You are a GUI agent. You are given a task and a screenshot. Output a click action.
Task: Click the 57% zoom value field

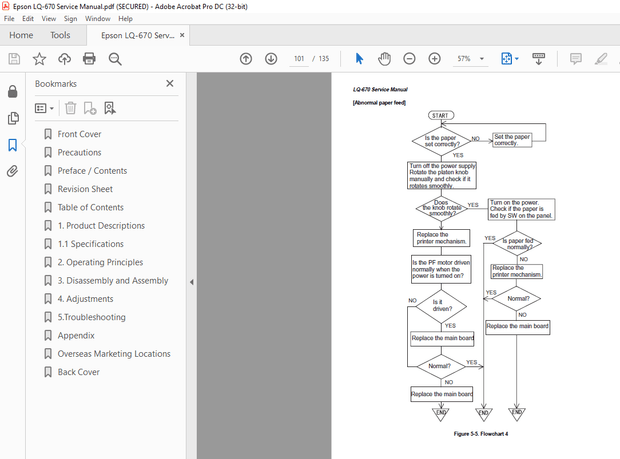pyautogui.click(x=464, y=59)
